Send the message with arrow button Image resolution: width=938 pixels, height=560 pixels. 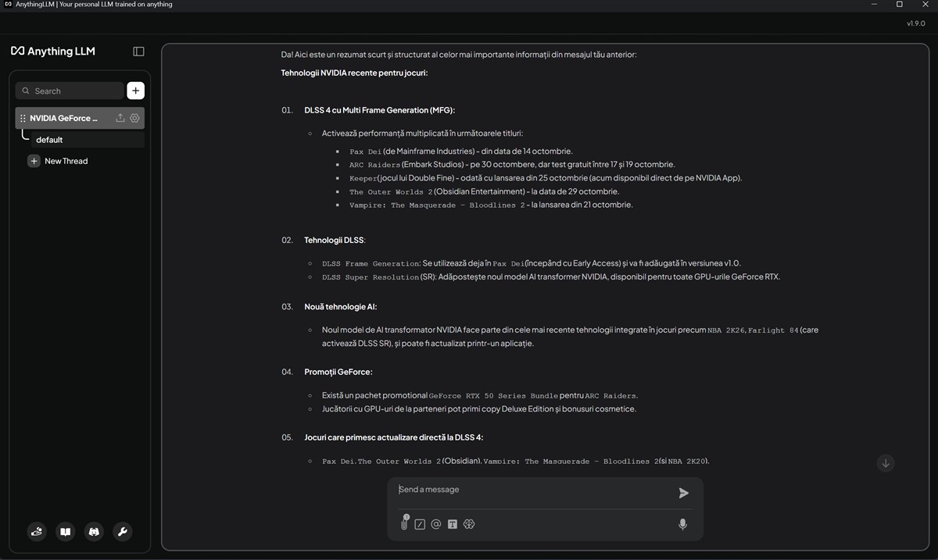point(683,493)
